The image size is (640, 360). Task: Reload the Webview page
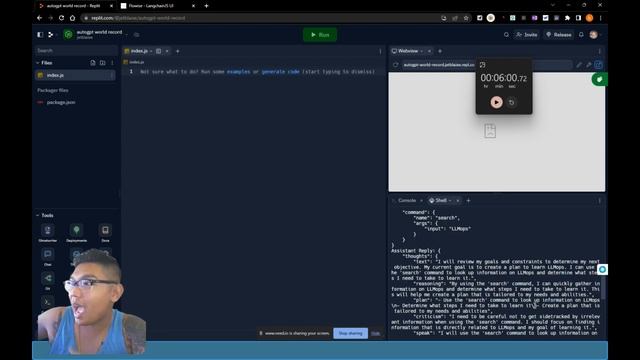tap(396, 65)
